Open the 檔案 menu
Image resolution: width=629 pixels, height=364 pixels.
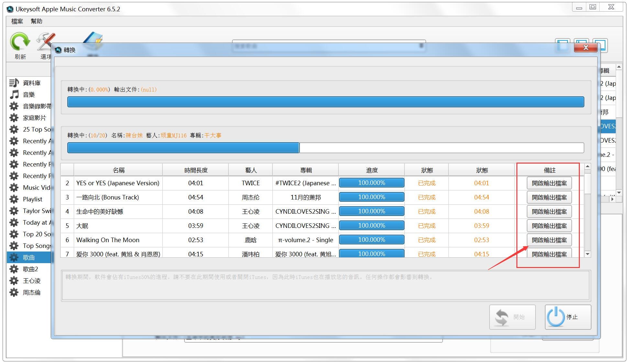[17, 21]
